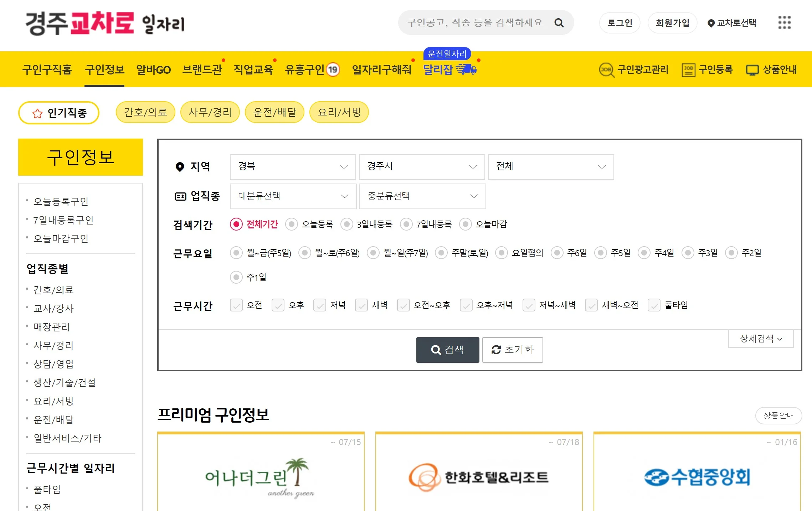Click into the job search input field
The width and height of the screenshot is (812, 511).
tap(475, 23)
